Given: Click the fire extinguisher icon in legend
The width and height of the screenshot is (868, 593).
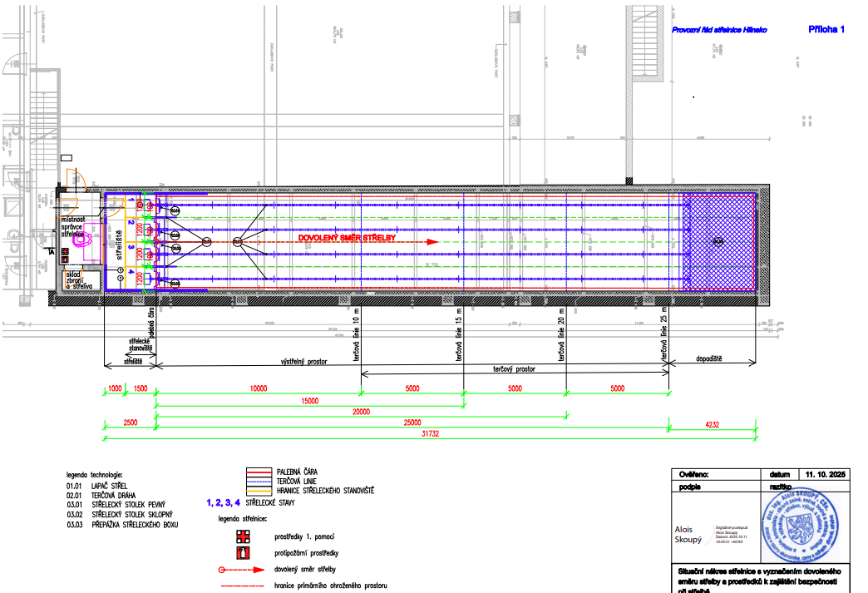Looking at the screenshot, I should click(244, 551).
